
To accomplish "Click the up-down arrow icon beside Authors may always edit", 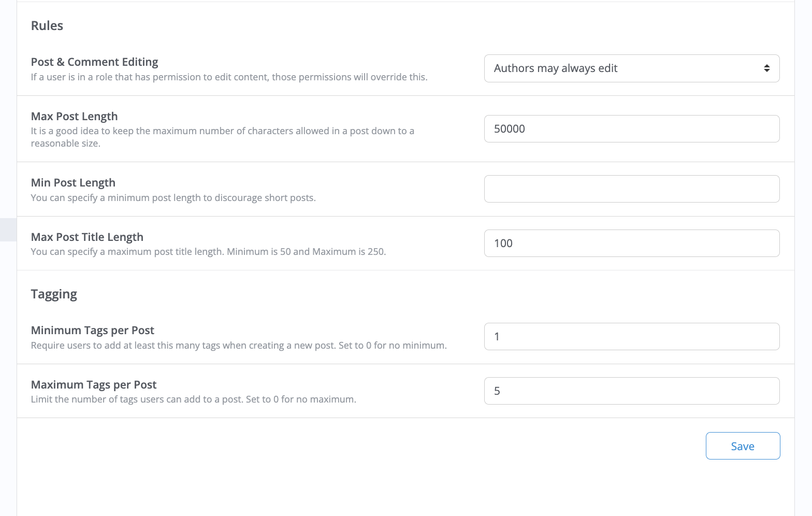I will pos(766,68).
